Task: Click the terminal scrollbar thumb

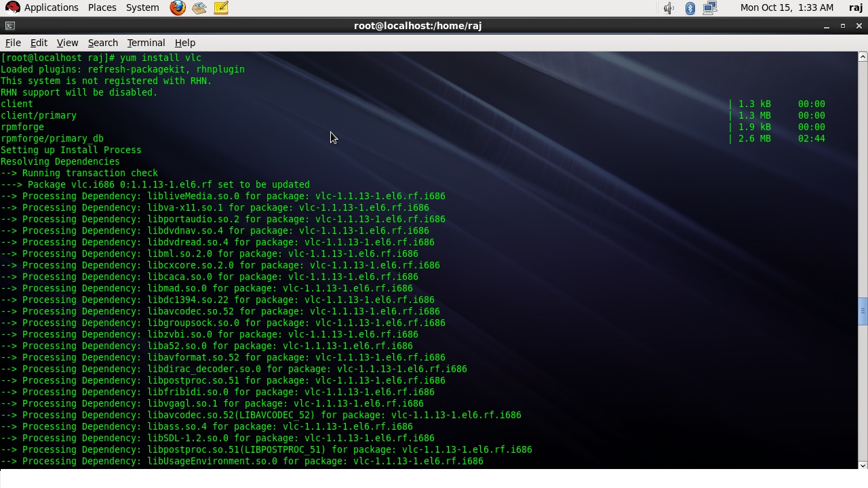Action: (863, 312)
